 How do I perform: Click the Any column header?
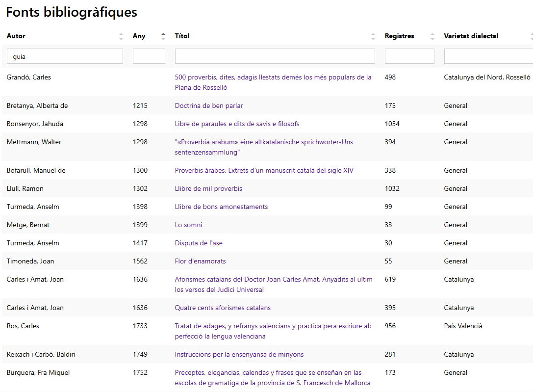139,36
